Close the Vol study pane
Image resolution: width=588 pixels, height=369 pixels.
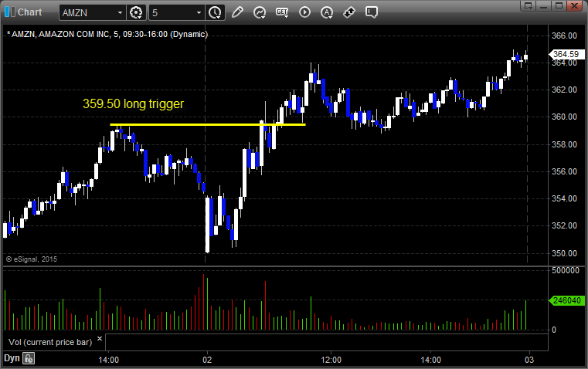point(100,339)
